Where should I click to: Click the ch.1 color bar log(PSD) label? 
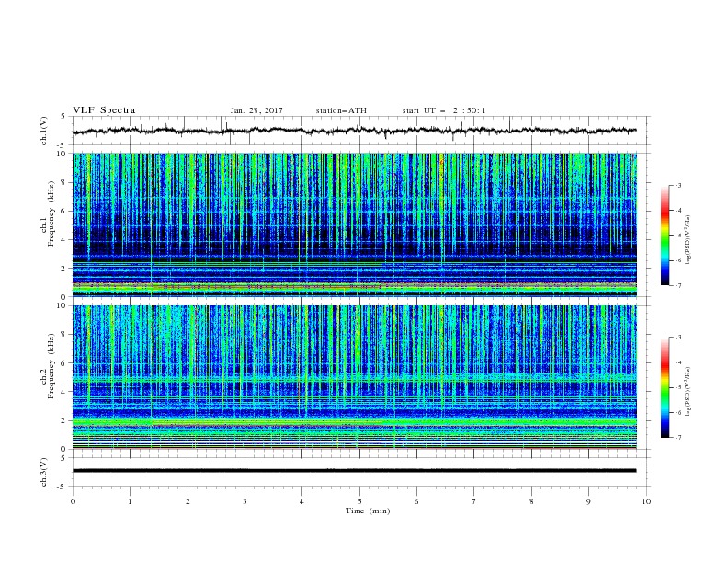coord(688,240)
